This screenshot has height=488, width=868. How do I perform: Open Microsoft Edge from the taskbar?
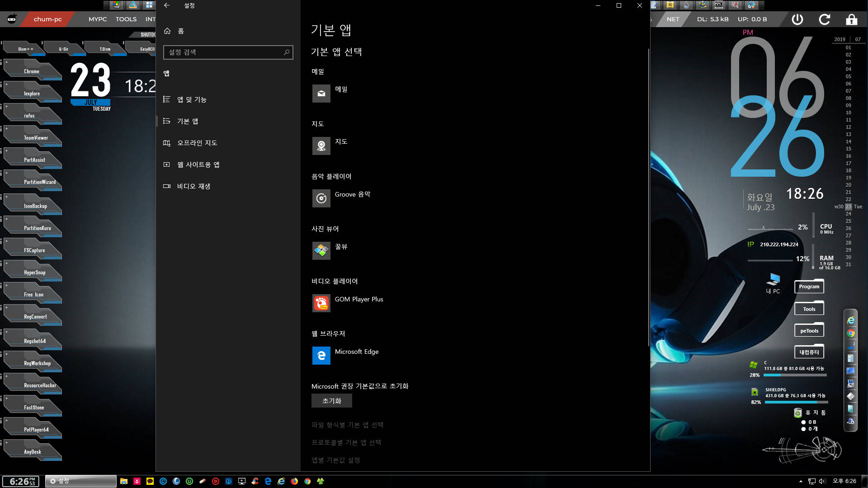[268, 481]
